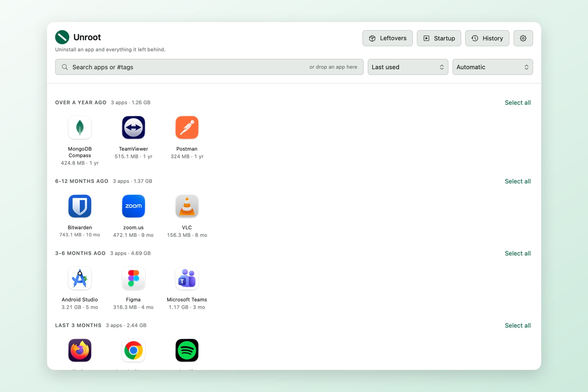Open settings with the gear icon

[523, 38]
